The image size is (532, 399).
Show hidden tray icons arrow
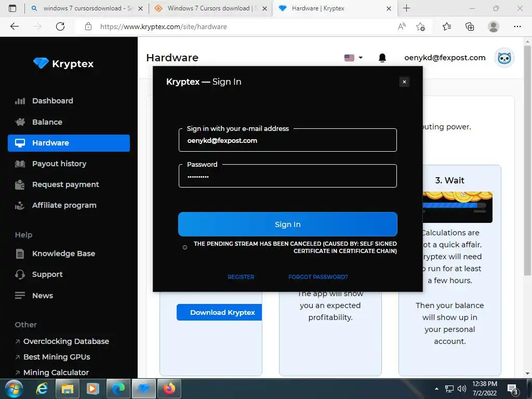[436, 389]
